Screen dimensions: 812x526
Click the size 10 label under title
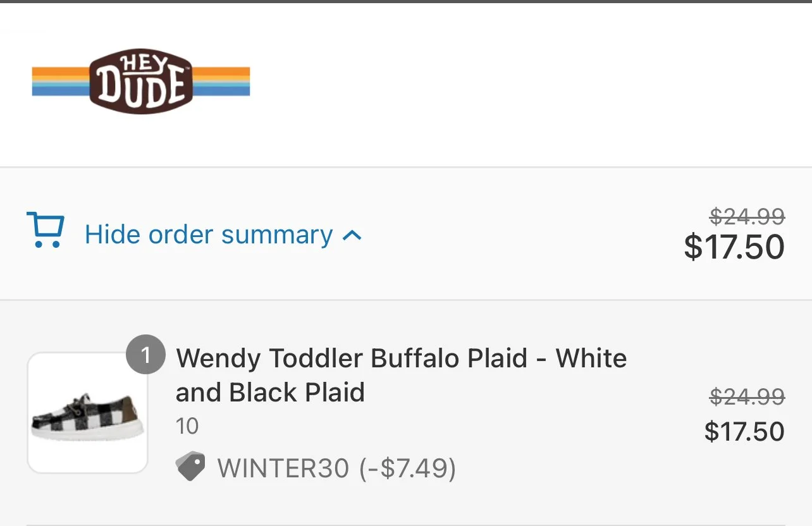[x=187, y=426]
